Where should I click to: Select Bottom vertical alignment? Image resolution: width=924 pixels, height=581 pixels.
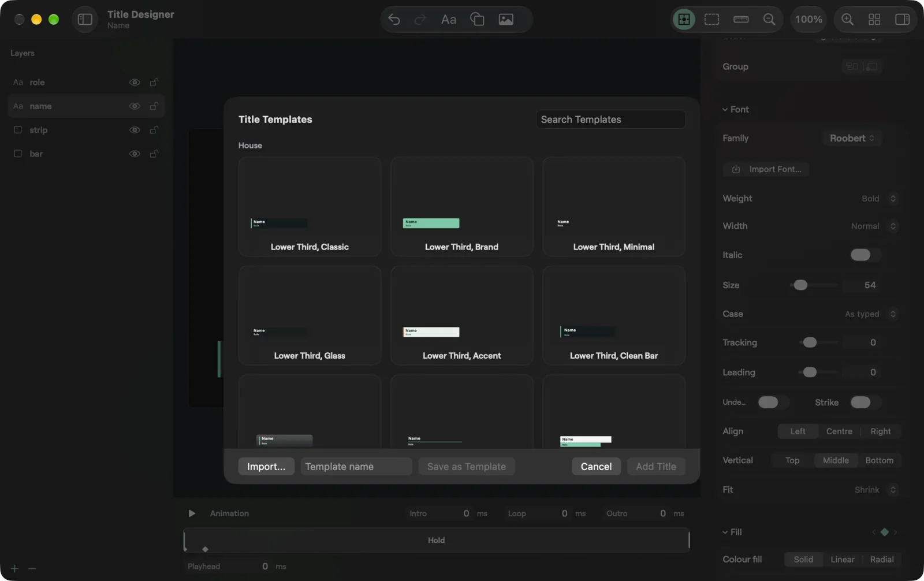point(879,460)
